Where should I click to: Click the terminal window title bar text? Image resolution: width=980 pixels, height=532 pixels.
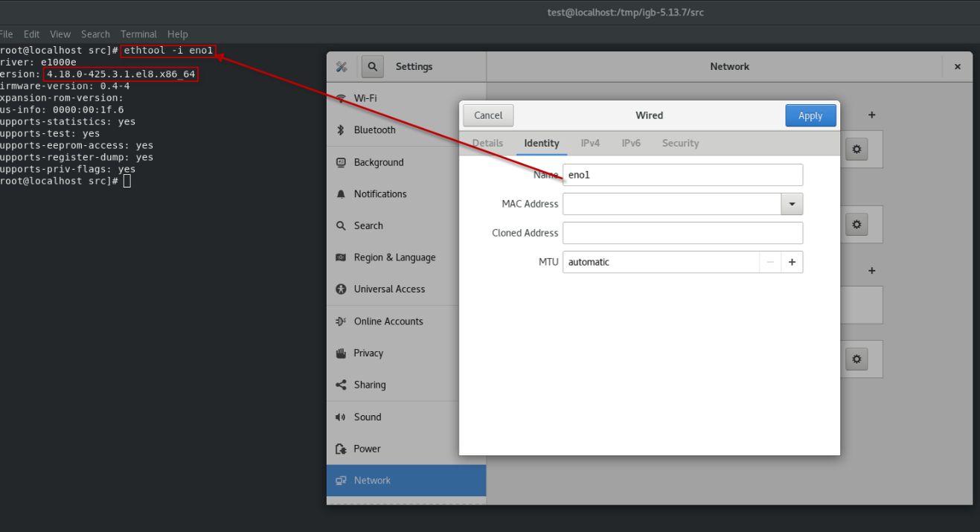(x=625, y=12)
